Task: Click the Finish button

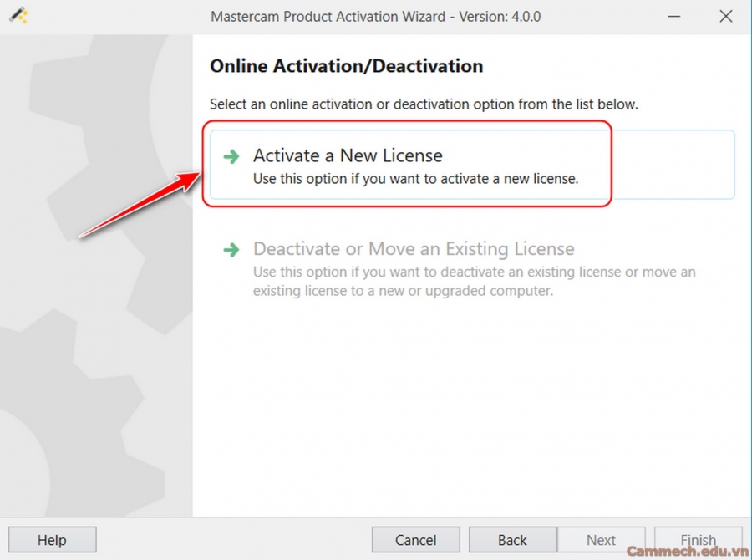Action: tap(698, 538)
